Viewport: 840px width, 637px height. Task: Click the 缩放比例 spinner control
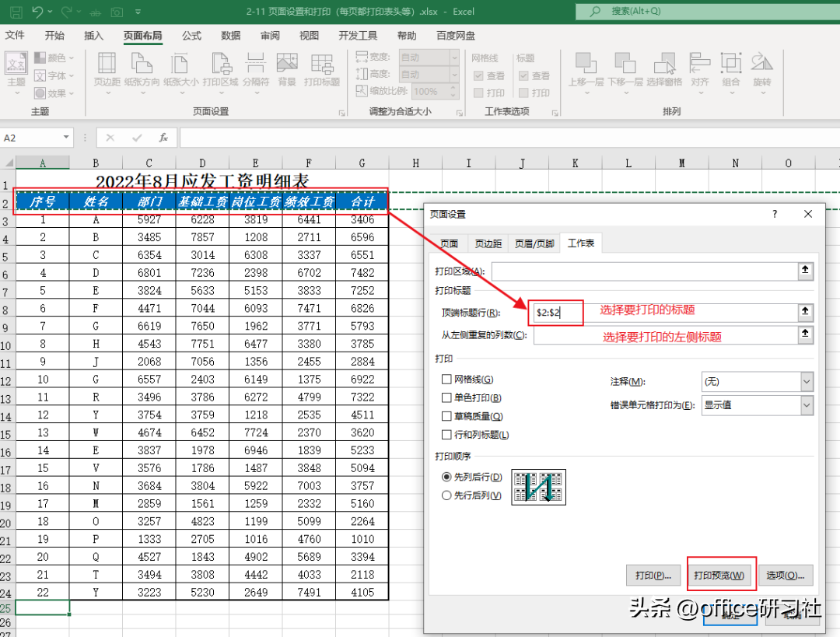(x=453, y=92)
